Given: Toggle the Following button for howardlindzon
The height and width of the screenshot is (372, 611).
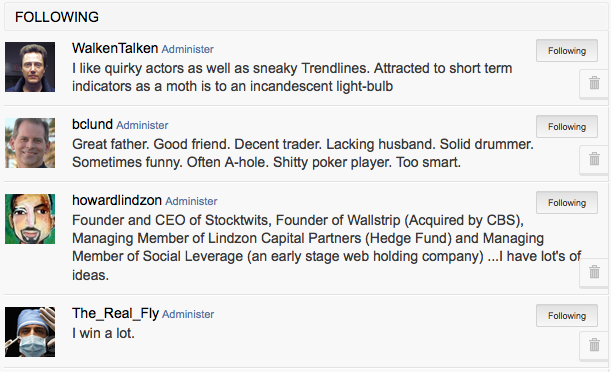Looking at the screenshot, I should coord(567,203).
